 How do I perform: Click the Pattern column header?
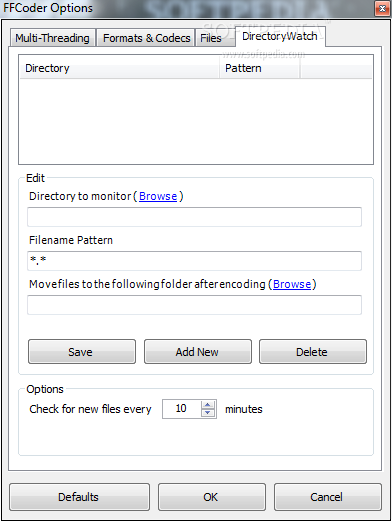(x=259, y=68)
